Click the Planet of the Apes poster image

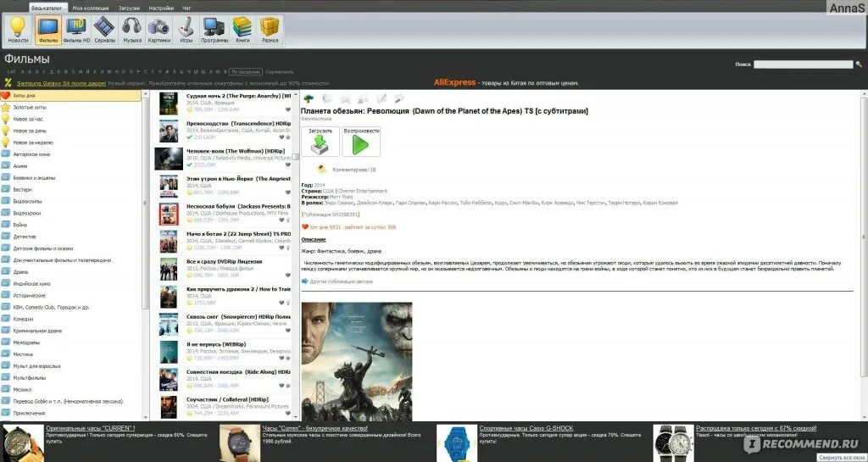357,362
